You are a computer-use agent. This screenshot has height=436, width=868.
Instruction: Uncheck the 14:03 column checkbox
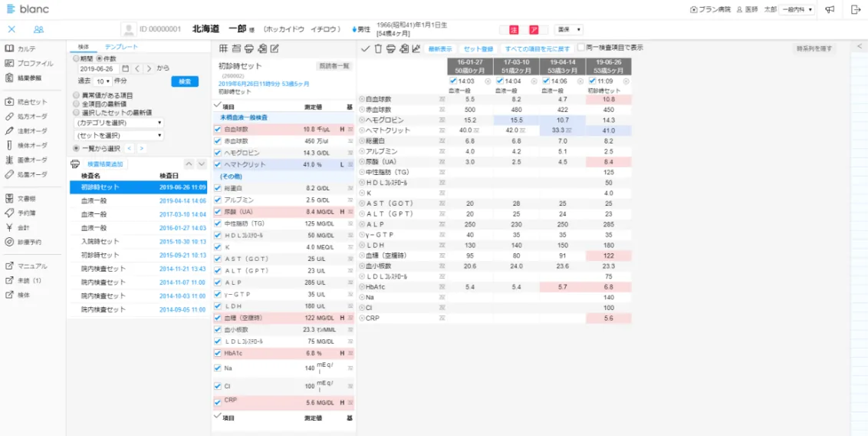[455, 81]
